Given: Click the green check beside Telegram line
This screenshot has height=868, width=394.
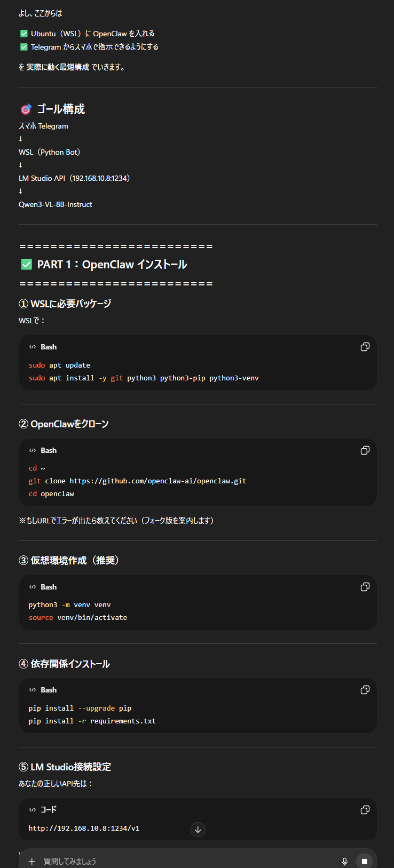Looking at the screenshot, I should coord(24,47).
